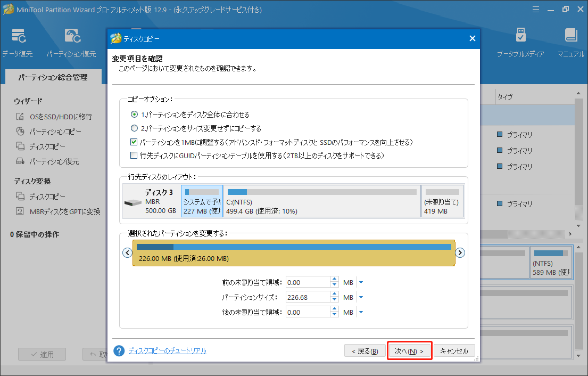Select option 2 copy partitions without resizing
This screenshot has height=376, width=588.
click(x=134, y=128)
